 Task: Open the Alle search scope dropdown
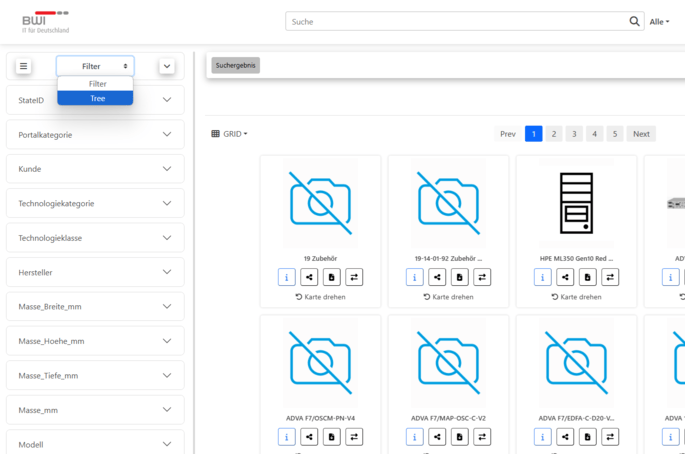(x=659, y=22)
